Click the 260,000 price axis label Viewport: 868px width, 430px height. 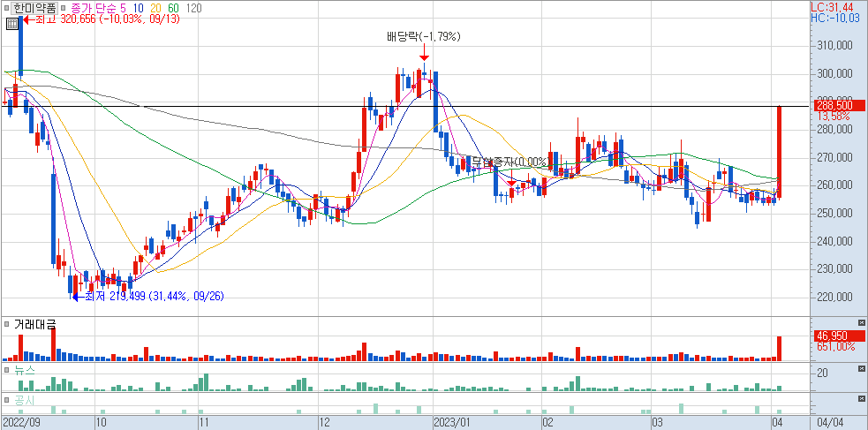834,185
